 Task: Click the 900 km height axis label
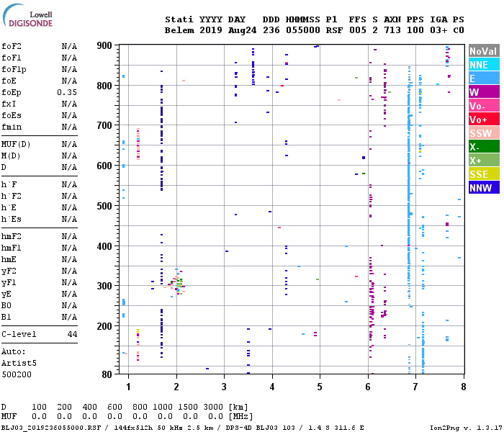tap(104, 45)
